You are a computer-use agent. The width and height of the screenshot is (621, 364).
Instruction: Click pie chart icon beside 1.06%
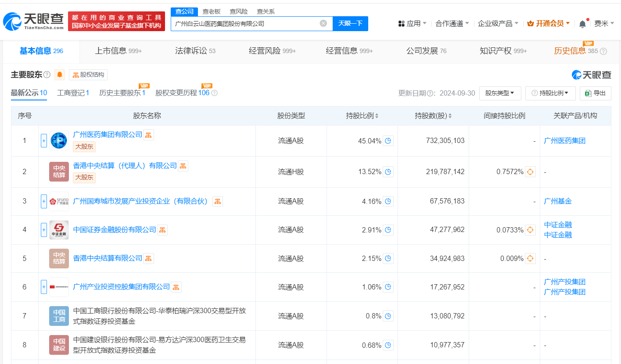388,287
